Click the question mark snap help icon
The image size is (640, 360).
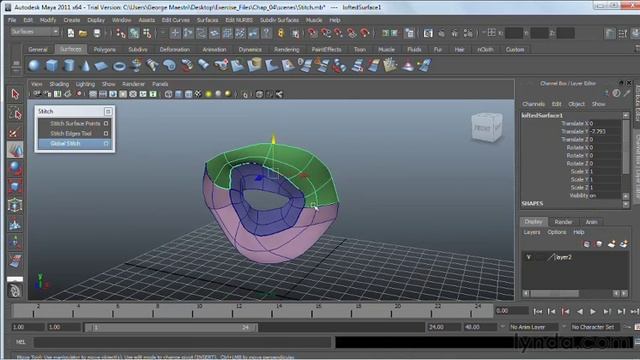tap(266, 33)
